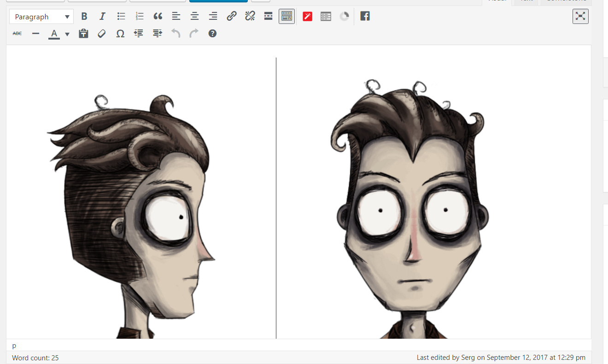Enter distraction-free fullscreen mode
This screenshot has height=364, width=608.
(580, 17)
